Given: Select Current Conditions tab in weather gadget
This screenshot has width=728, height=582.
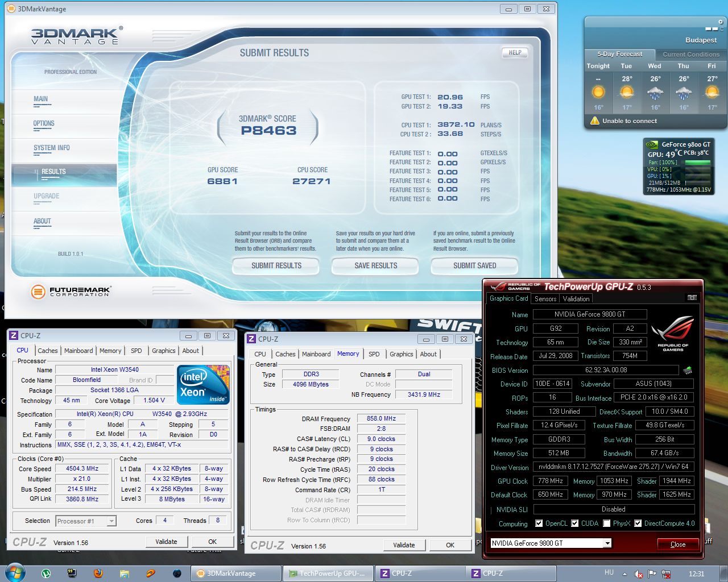Looking at the screenshot, I should (x=691, y=55).
